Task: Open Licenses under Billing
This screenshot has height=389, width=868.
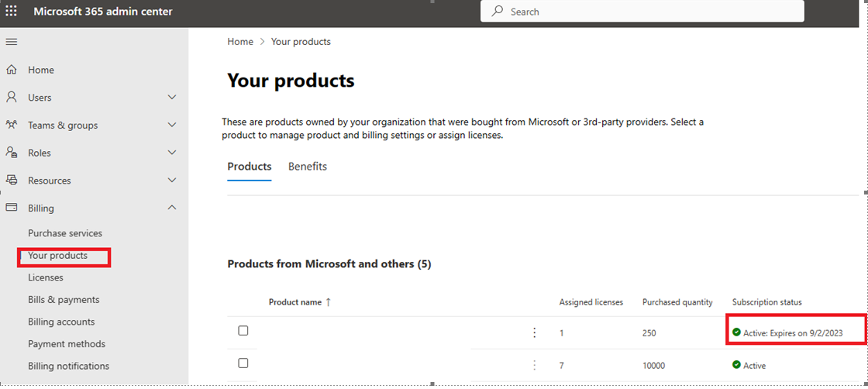Action: pos(46,277)
